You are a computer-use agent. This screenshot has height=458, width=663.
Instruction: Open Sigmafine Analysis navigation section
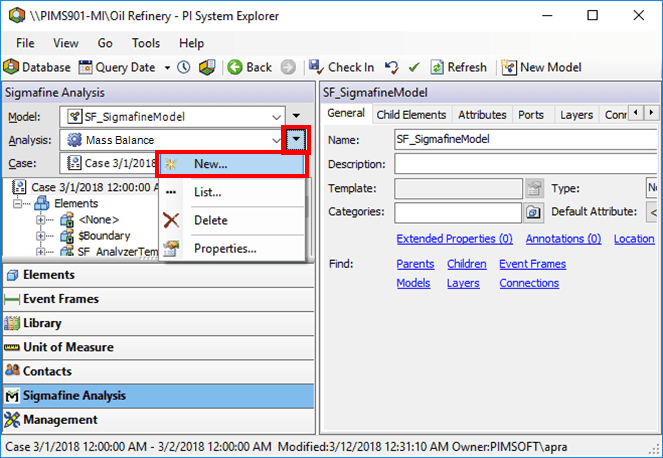(x=159, y=396)
